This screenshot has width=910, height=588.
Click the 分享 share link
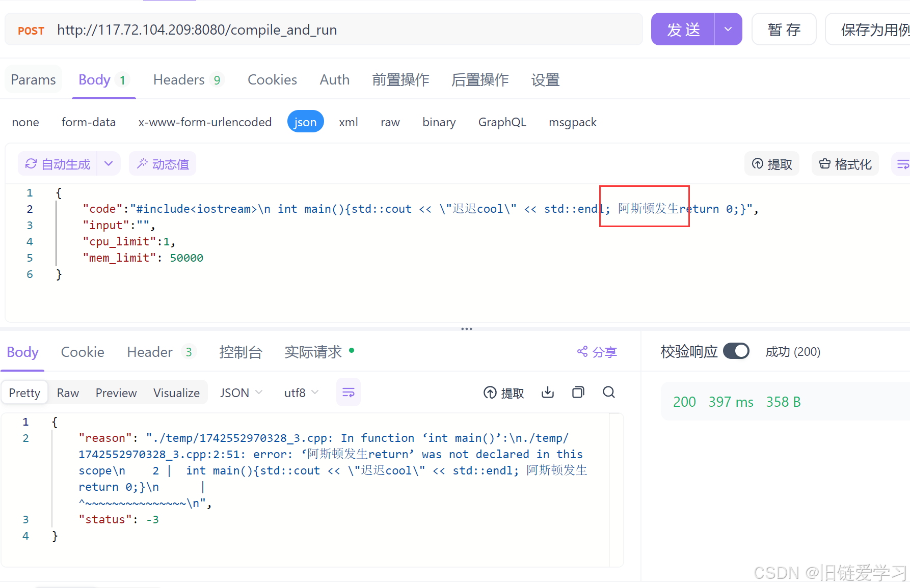(x=597, y=352)
